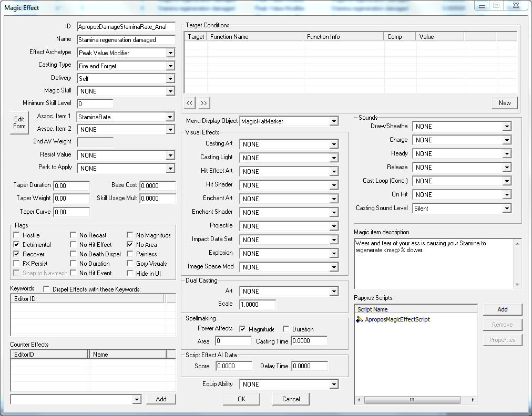Check the No Duration flag
This screenshot has height=416, width=532.
[73, 264]
